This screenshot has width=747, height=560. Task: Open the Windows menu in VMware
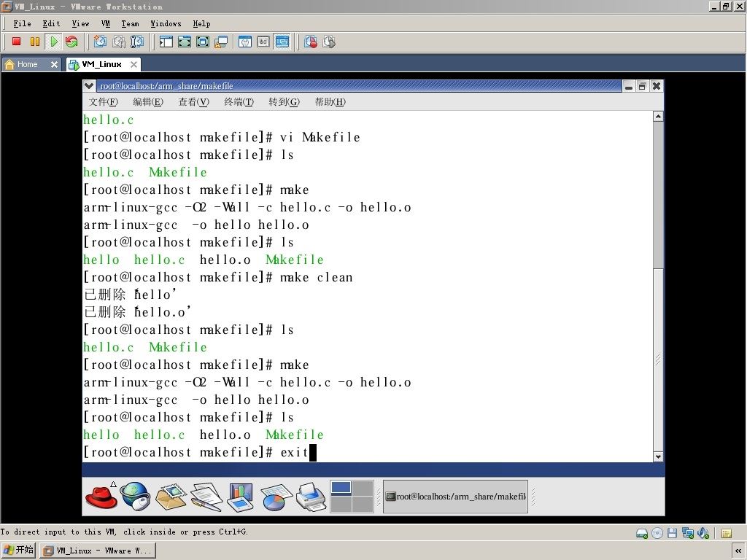(166, 23)
